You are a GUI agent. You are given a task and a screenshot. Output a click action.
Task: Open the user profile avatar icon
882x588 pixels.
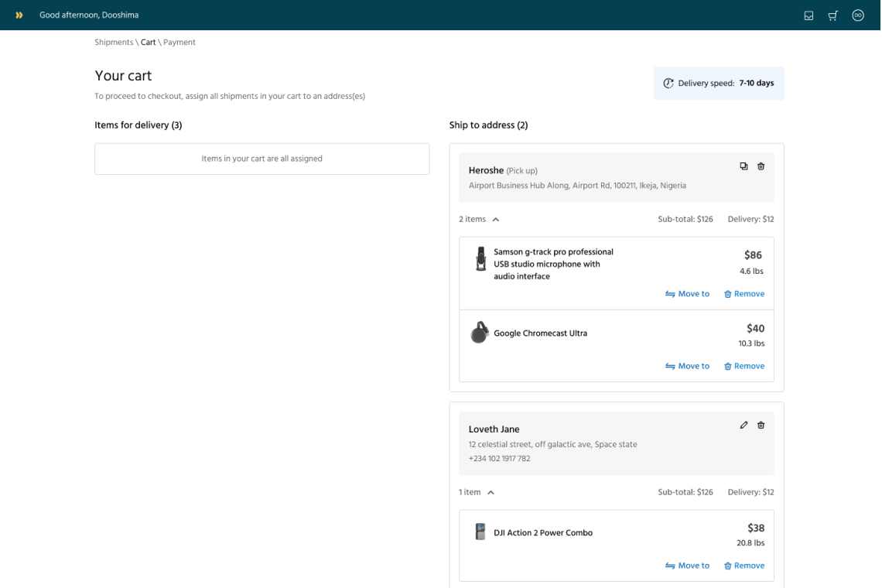pyautogui.click(x=858, y=15)
